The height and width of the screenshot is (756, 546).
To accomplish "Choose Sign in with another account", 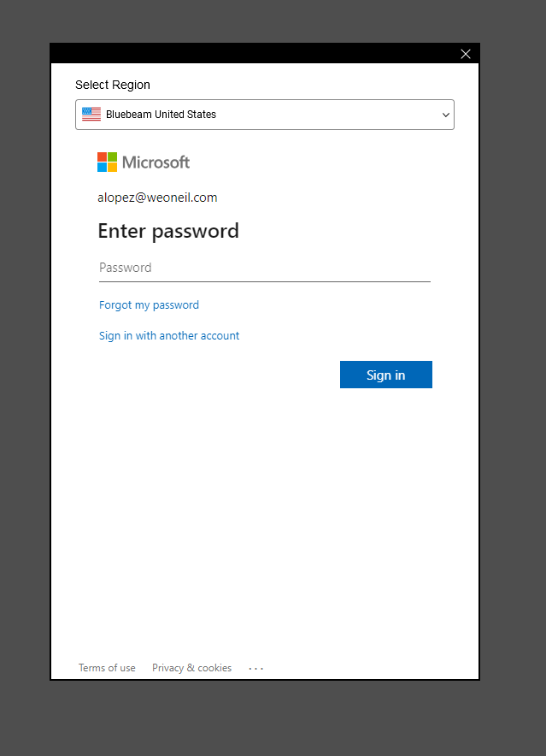I will click(169, 336).
